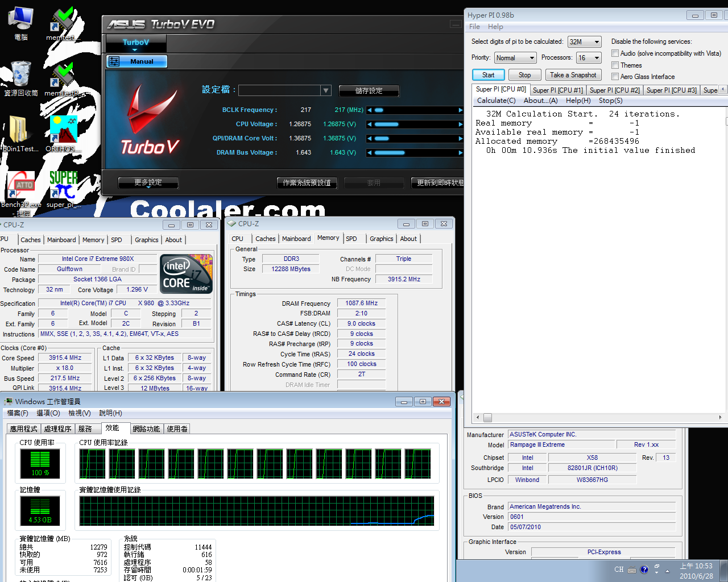This screenshot has height=582, width=728.
Task: Open the Mainboard tab in the left CPU-Z window
Action: pos(61,240)
